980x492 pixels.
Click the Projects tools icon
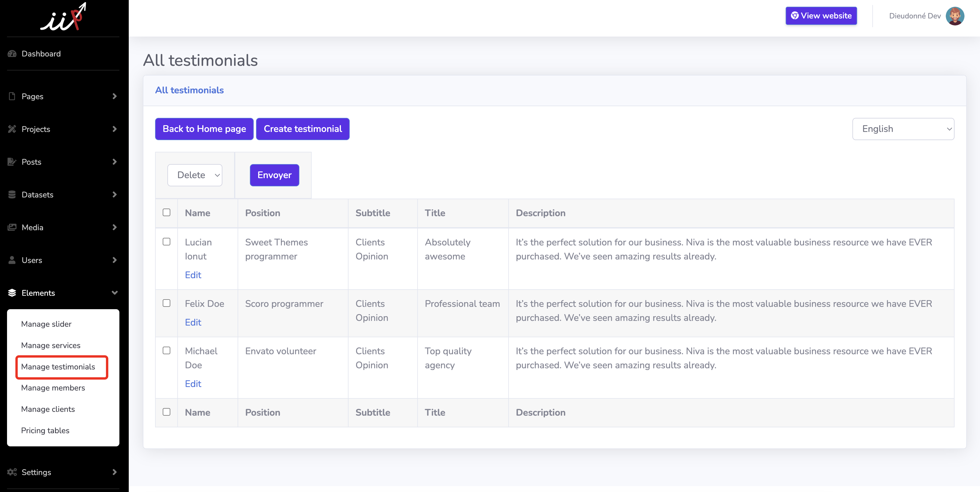[x=12, y=129]
